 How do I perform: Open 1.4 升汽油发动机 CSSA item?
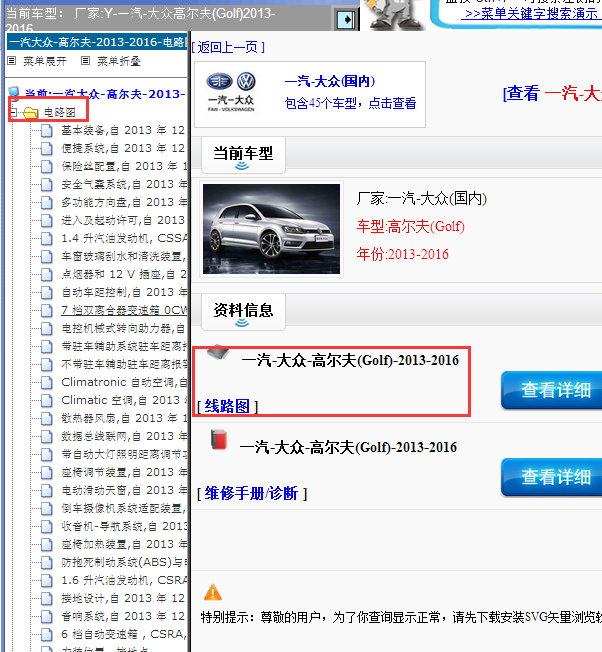124,238
